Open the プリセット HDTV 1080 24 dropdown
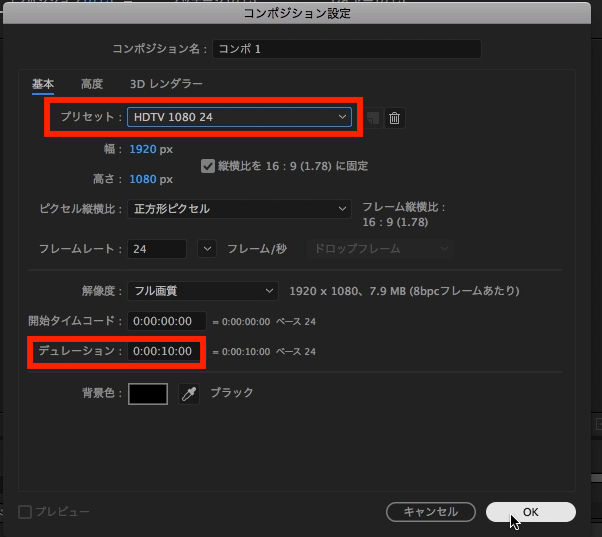 (239, 117)
